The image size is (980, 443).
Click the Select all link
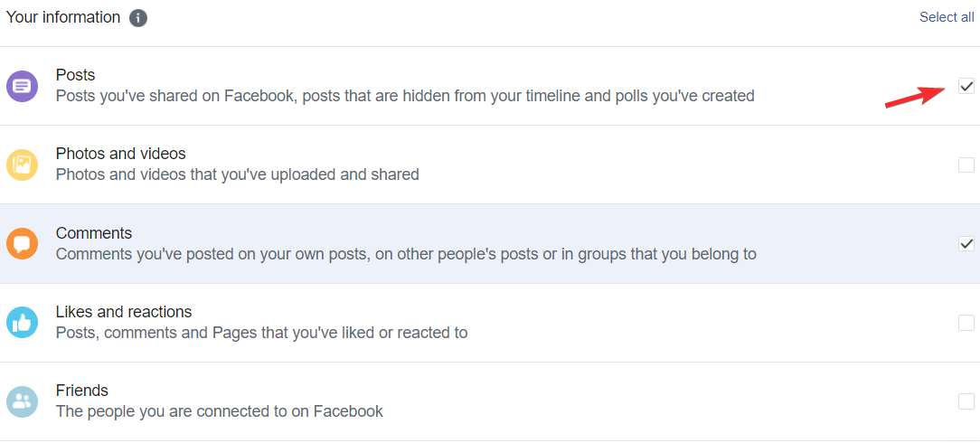tap(947, 17)
